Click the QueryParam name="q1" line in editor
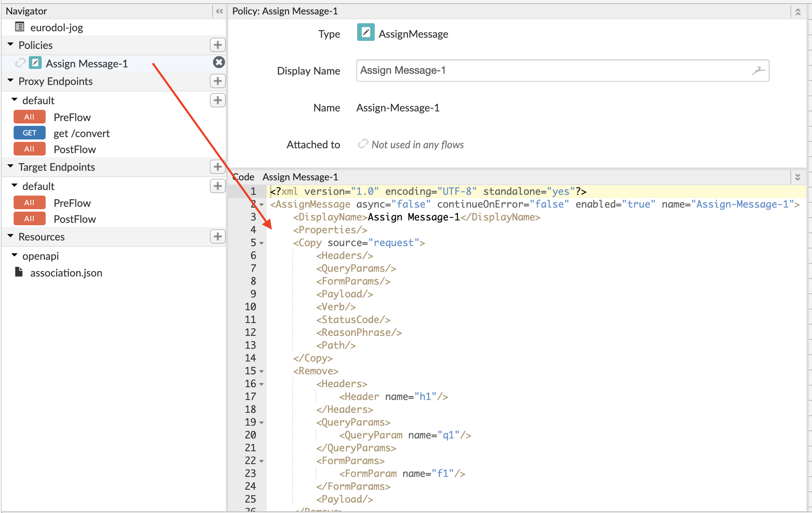Screen dimensions: 812x513 coord(405,435)
